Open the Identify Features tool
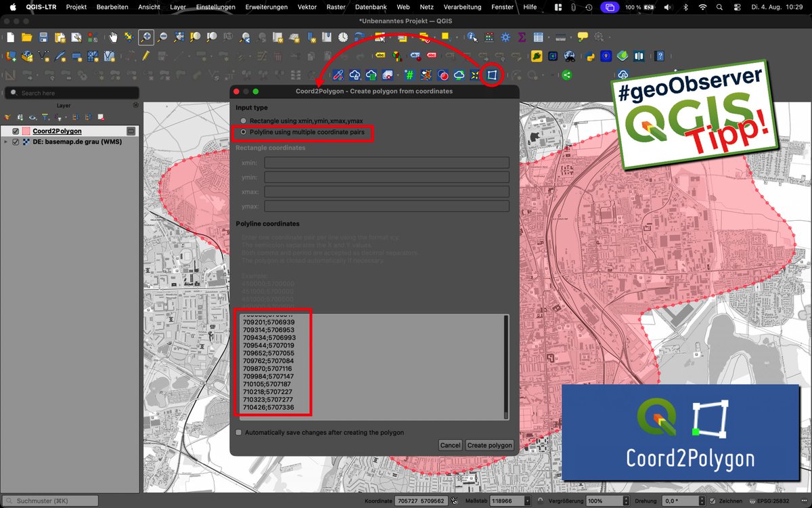 click(x=472, y=37)
